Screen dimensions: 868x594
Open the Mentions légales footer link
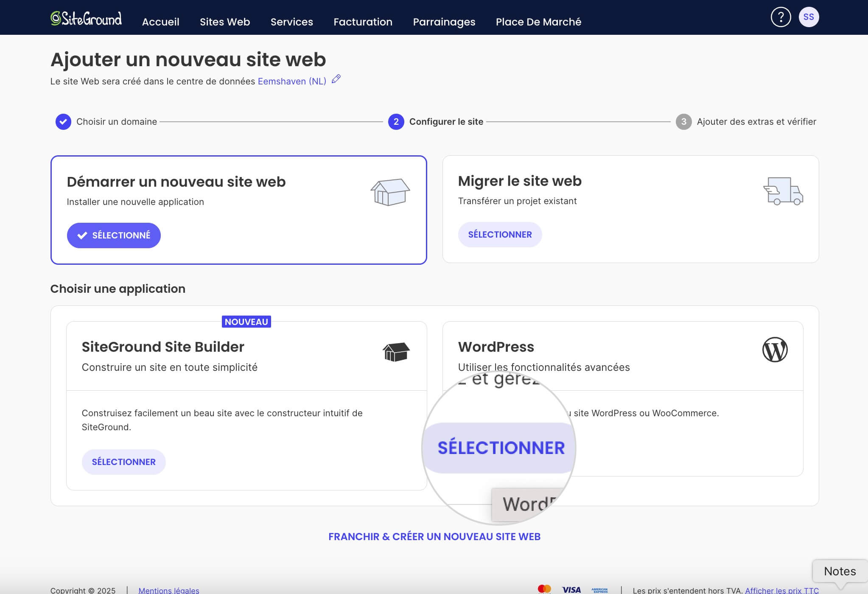coord(169,590)
